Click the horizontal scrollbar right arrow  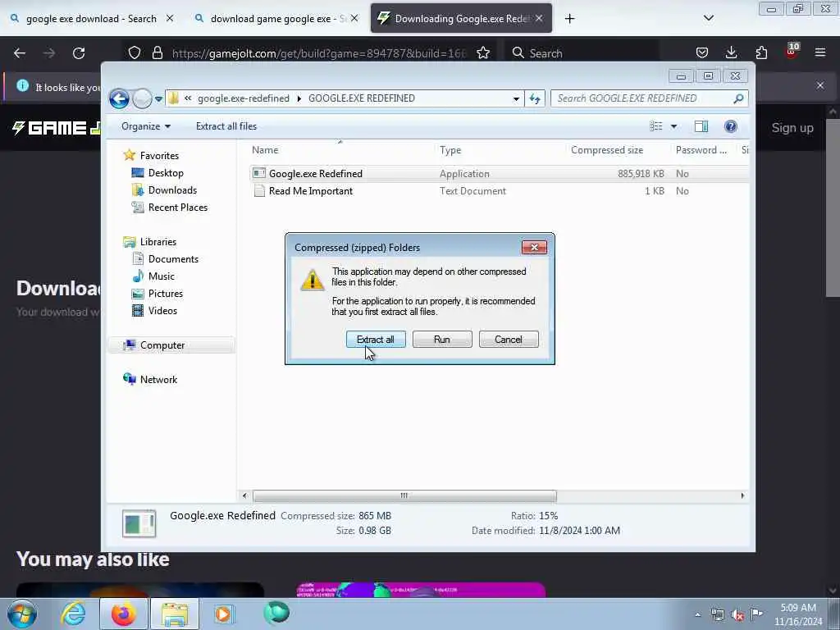pos(742,495)
